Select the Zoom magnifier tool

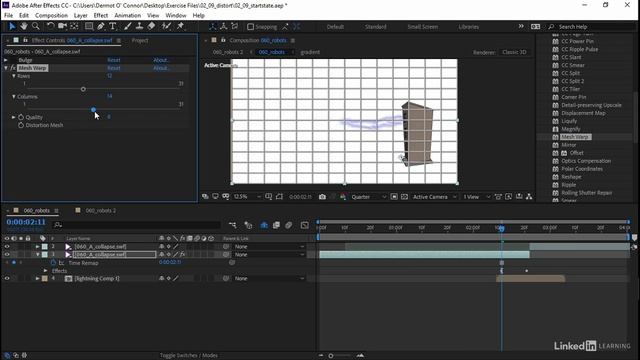coord(36,26)
